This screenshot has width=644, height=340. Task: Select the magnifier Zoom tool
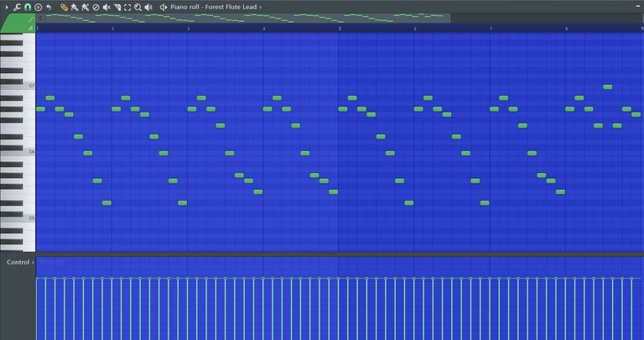coord(138,7)
